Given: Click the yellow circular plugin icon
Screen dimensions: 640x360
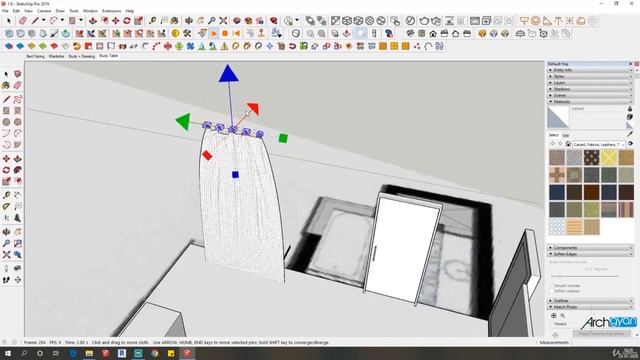Looking at the screenshot, I should coord(176,34).
